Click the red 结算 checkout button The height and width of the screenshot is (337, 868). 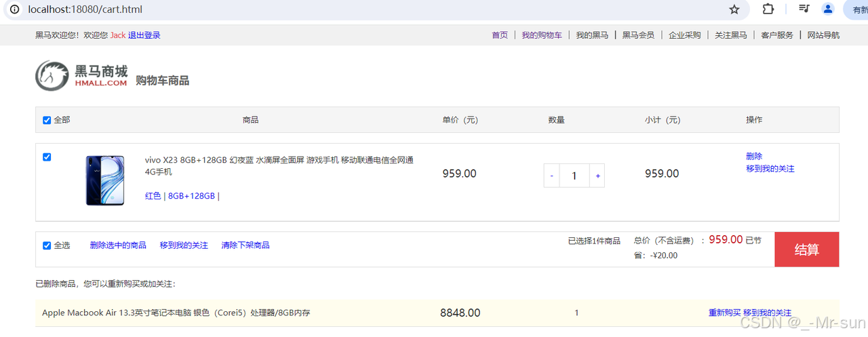click(x=807, y=250)
